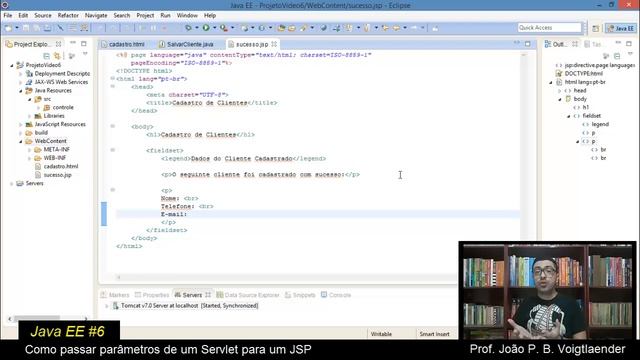Open the Run menu
The image size is (640, 360).
(165, 16)
